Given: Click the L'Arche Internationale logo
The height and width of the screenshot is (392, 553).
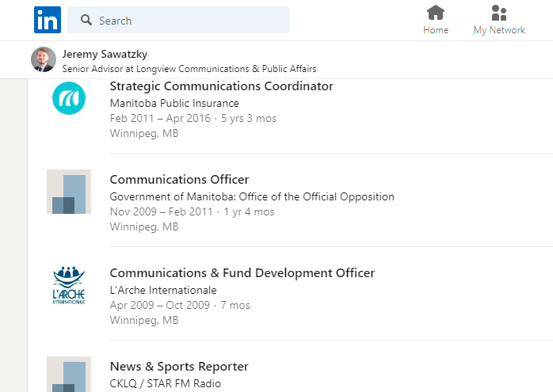Looking at the screenshot, I should point(69,285).
